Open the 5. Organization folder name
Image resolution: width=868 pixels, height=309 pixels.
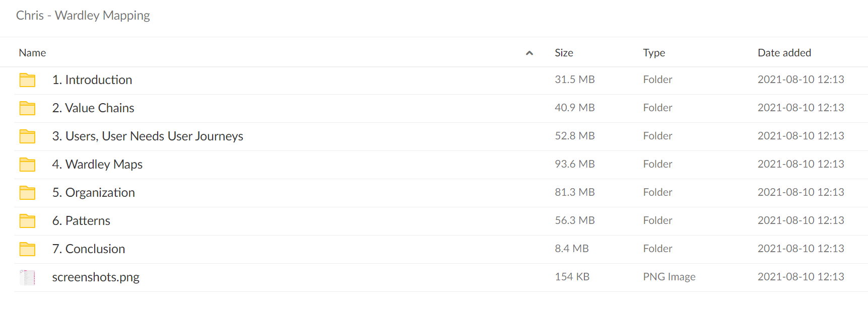pos(93,193)
